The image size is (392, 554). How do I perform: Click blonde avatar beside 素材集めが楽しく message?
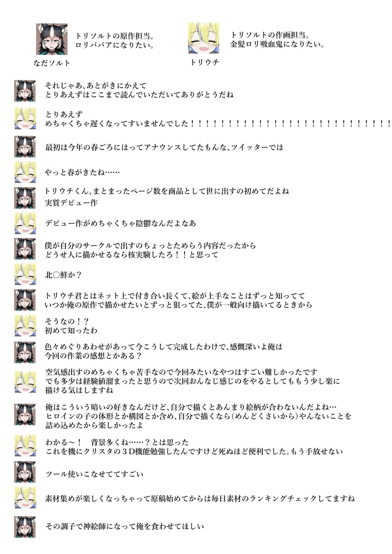click(x=25, y=498)
